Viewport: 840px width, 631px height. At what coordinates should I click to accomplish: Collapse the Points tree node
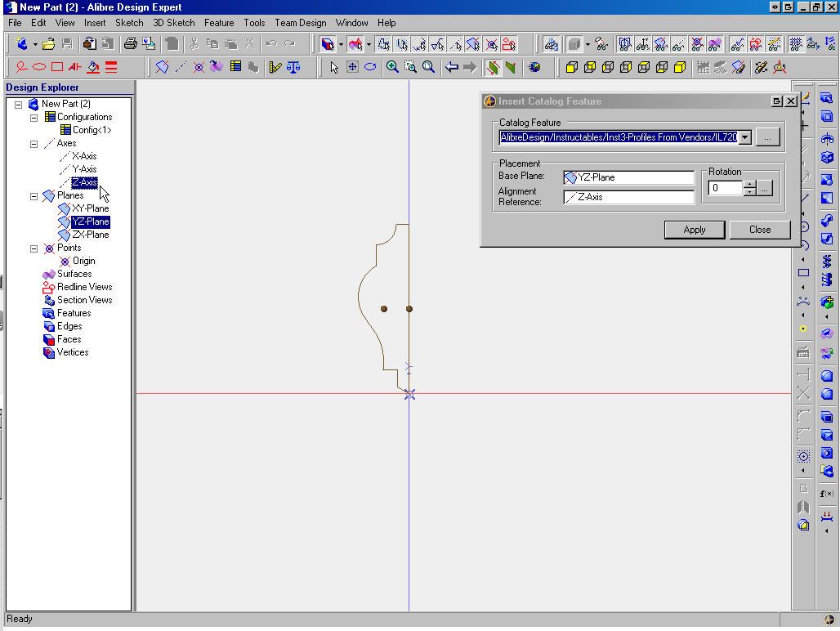33,248
